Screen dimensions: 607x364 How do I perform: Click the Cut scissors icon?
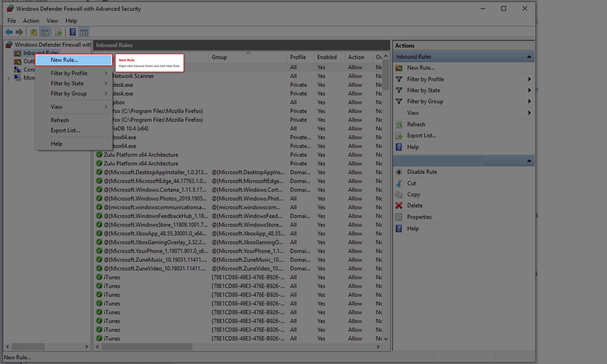pos(399,183)
